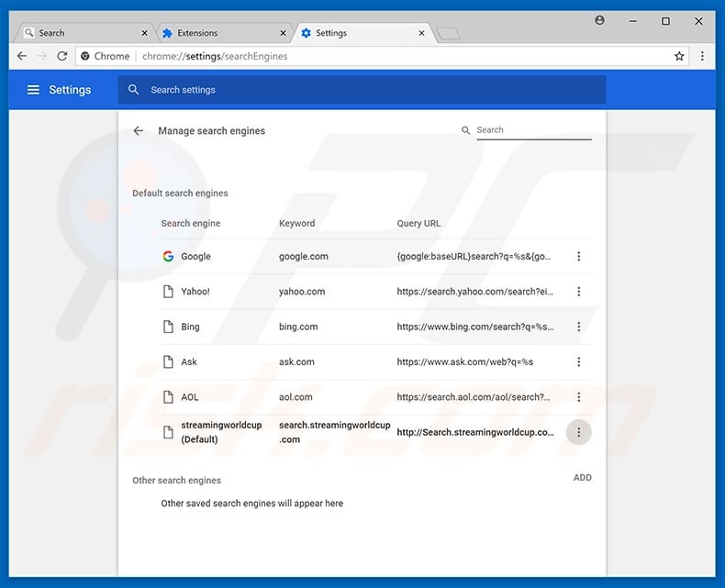Click the Query URL column header
The image size is (725, 588).
point(418,223)
